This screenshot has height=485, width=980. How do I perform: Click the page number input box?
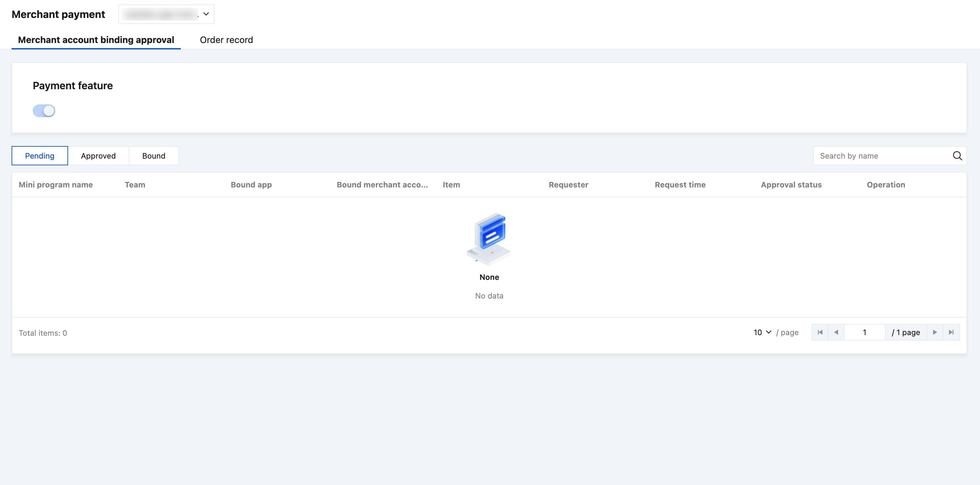pyautogui.click(x=864, y=332)
